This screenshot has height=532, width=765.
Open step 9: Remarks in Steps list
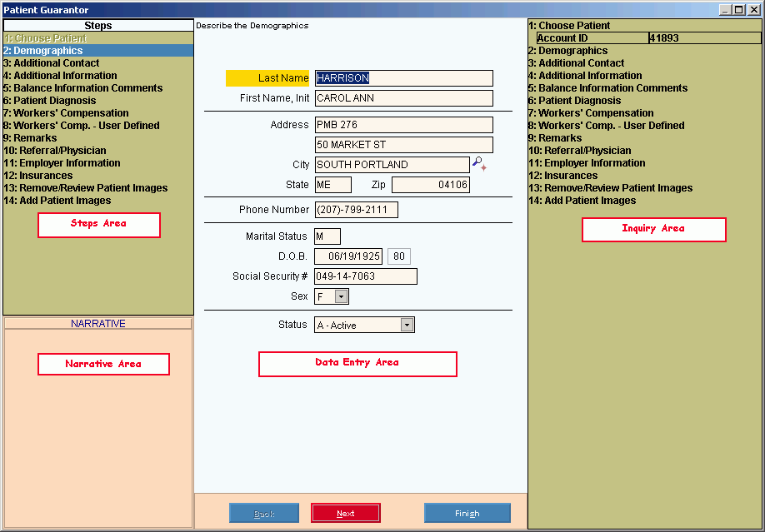98,138
